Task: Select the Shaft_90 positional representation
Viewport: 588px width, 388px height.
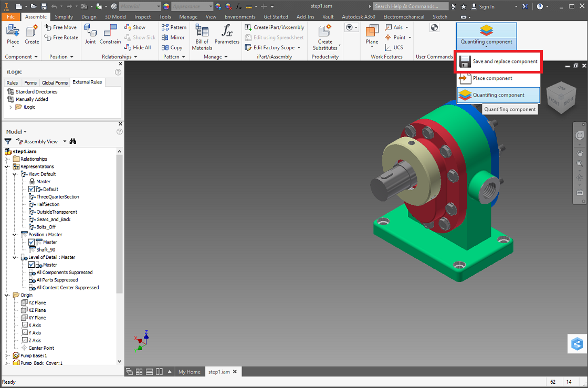Action: point(46,250)
